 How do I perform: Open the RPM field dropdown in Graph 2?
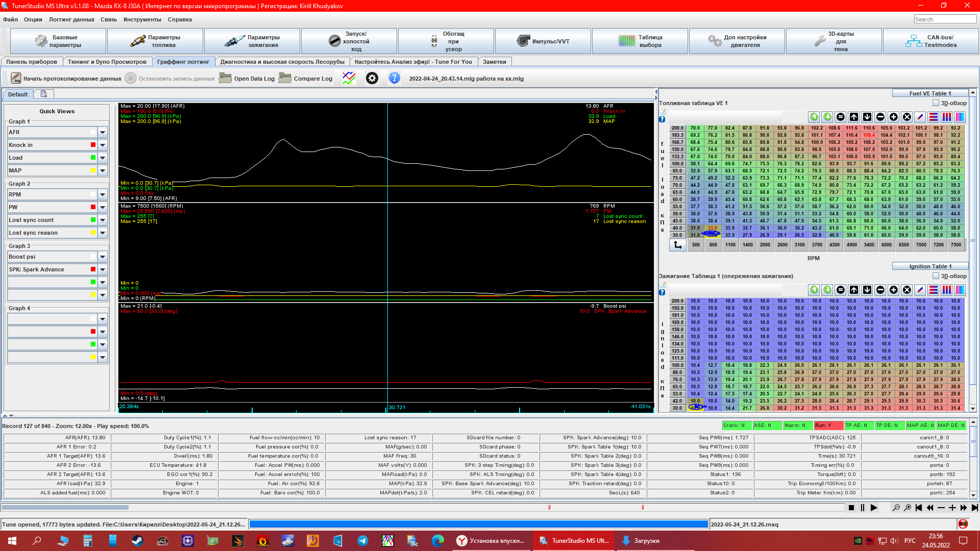coord(103,194)
